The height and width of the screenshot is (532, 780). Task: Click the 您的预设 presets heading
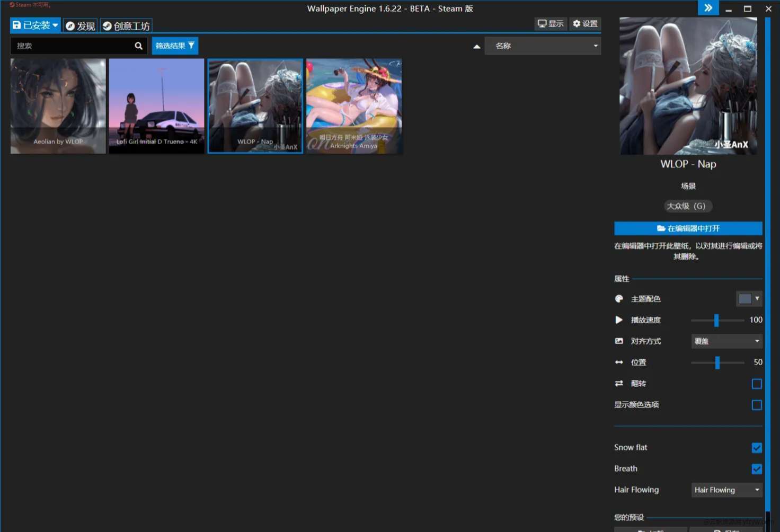click(x=629, y=517)
